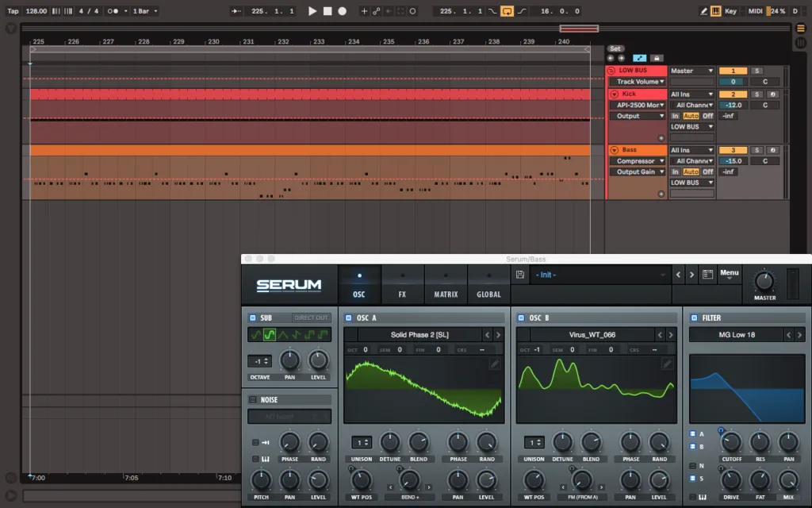The image size is (812, 508).
Task: Open the LOW BUS Master output dropdown
Action: 691,71
